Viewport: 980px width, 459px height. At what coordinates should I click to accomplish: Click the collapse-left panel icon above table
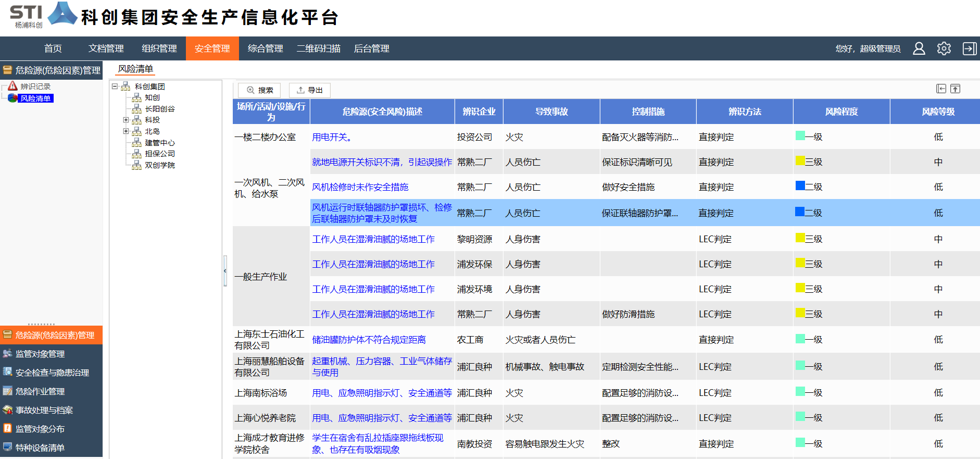click(x=941, y=89)
